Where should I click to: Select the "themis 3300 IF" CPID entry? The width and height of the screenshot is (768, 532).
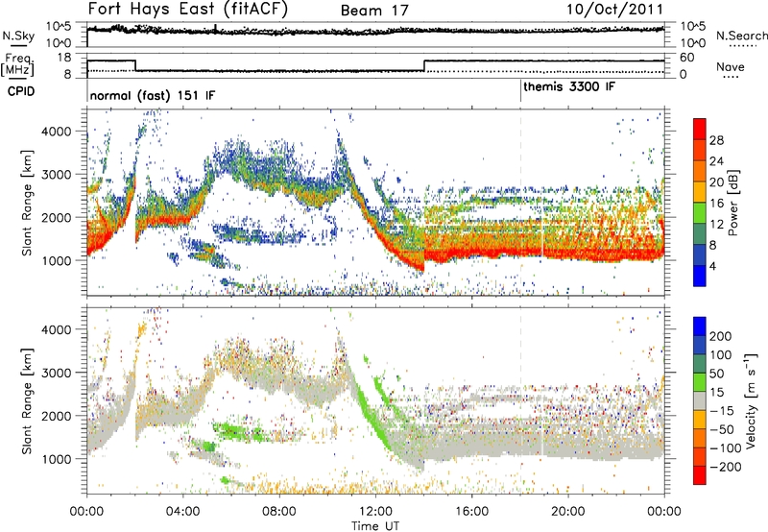pyautogui.click(x=569, y=87)
